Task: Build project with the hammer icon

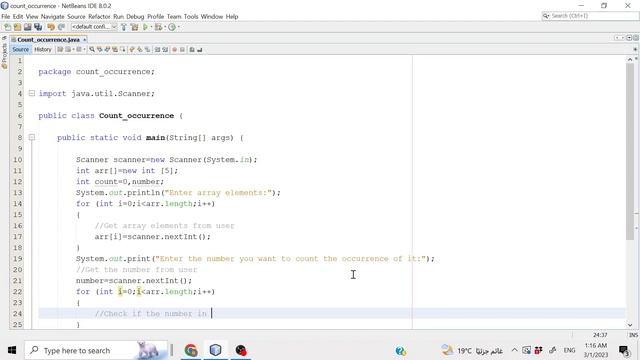Action: [x=124, y=27]
